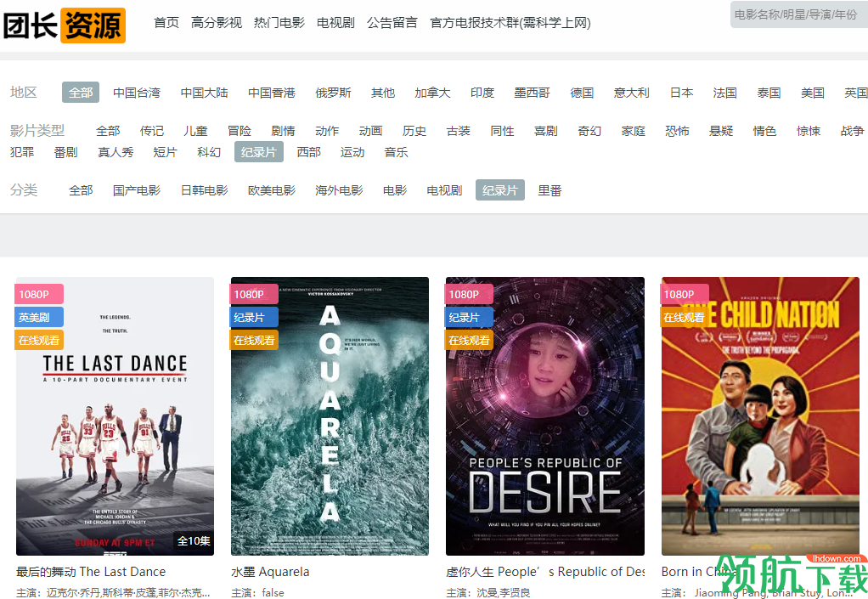Filter by region 中国台湾
This screenshot has height=599, width=868.
137,93
